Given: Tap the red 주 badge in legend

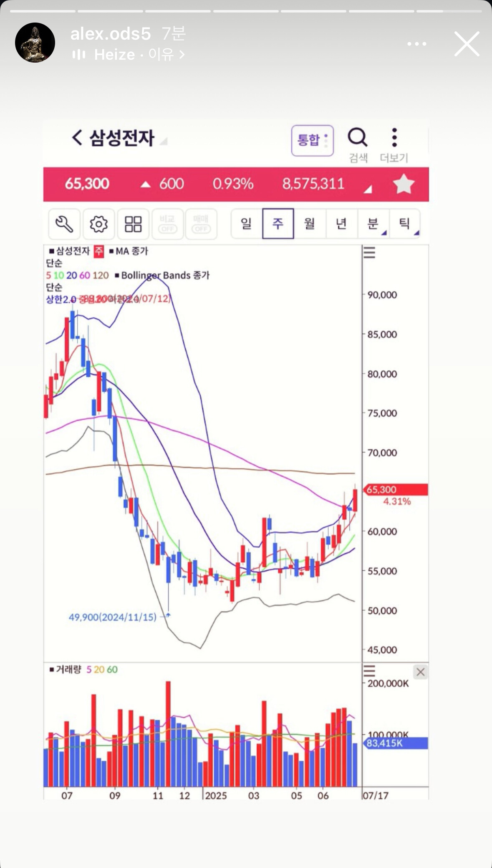Looking at the screenshot, I should (99, 251).
